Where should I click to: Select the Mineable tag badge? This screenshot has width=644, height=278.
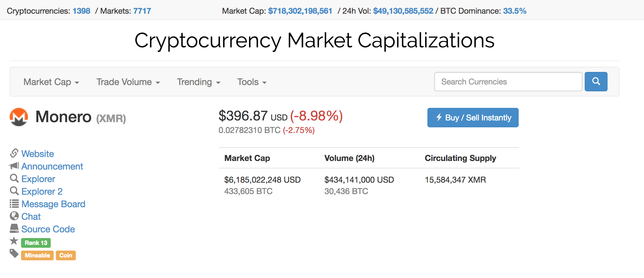click(37, 255)
